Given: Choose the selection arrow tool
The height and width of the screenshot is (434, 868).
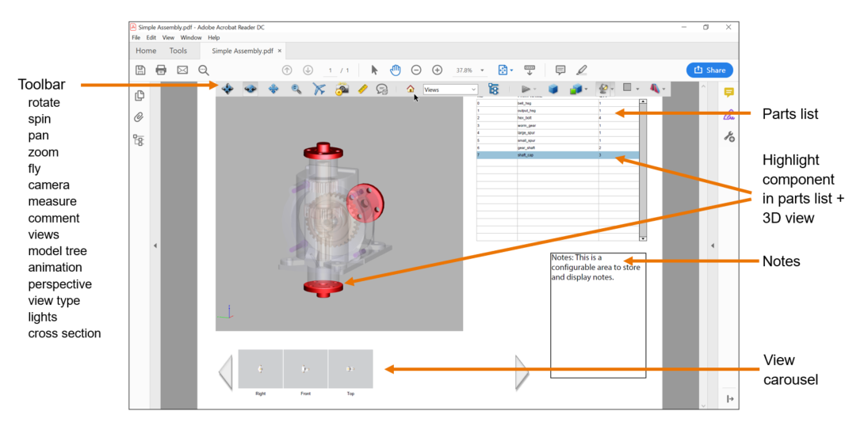Looking at the screenshot, I should pyautogui.click(x=374, y=70).
